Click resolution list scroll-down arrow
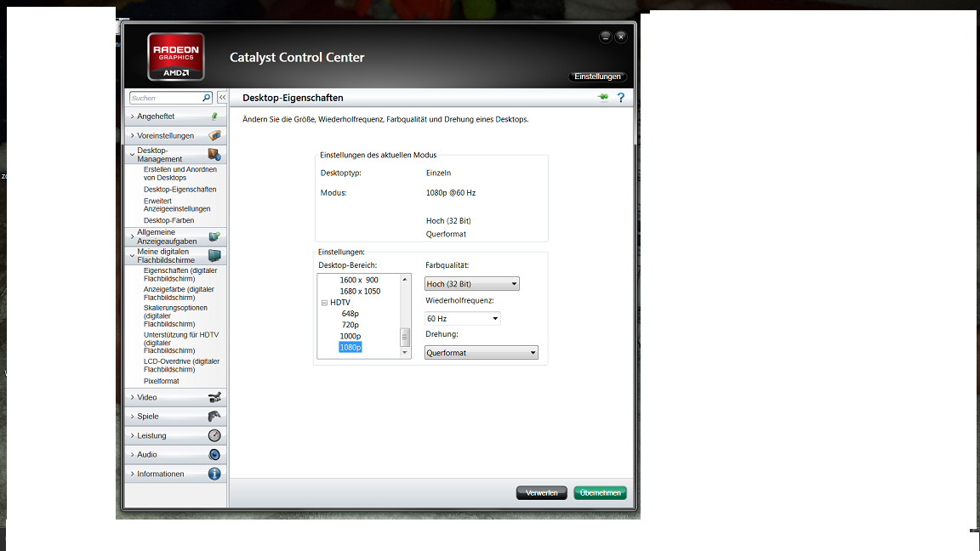980x551 pixels. [x=405, y=353]
